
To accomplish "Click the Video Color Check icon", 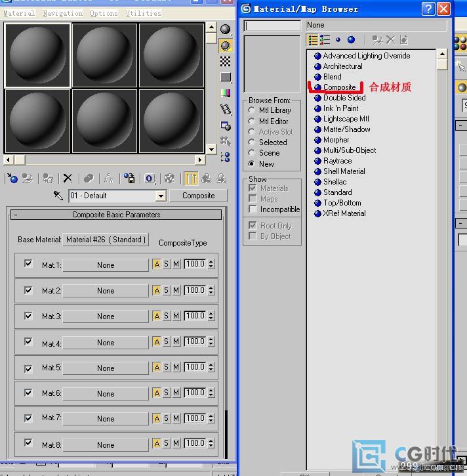I will [x=226, y=93].
